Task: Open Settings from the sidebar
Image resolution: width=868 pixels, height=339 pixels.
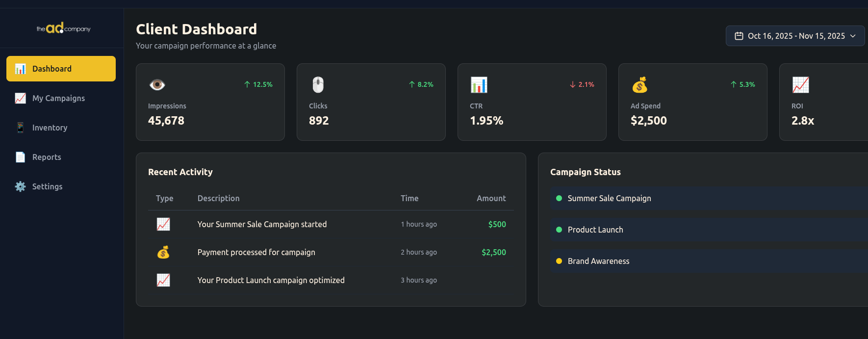Action: tap(47, 186)
